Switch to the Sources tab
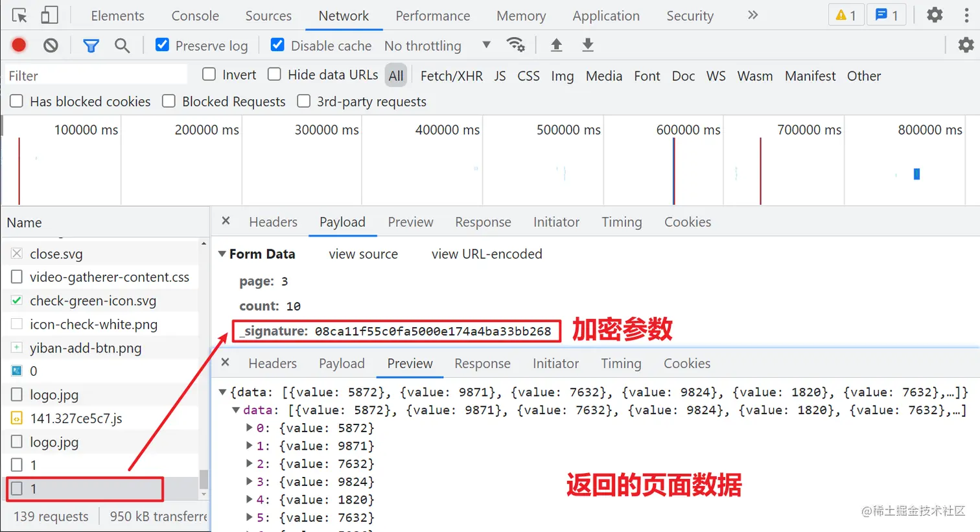Image resolution: width=980 pixels, height=532 pixels. [x=268, y=16]
